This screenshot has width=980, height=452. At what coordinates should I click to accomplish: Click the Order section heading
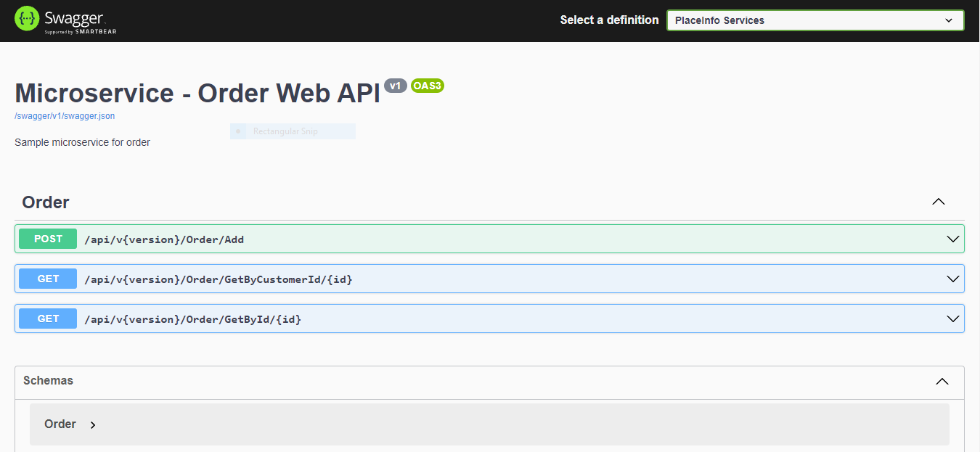pyautogui.click(x=46, y=202)
